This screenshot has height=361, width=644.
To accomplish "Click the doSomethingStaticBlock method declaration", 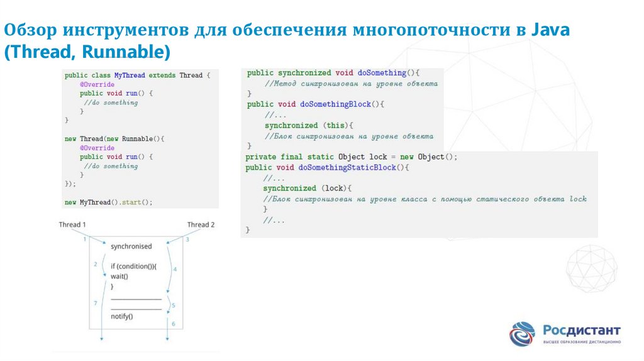I will coord(327,167).
